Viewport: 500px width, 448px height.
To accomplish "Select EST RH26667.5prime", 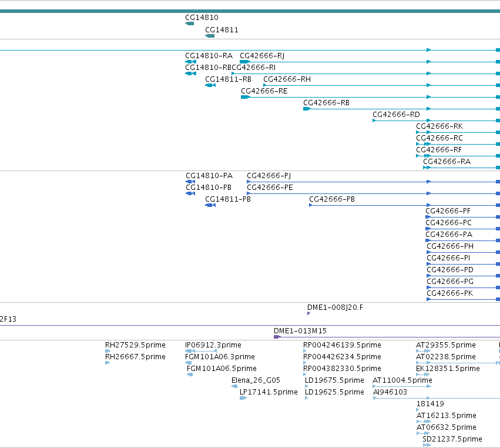I will 135,357.
